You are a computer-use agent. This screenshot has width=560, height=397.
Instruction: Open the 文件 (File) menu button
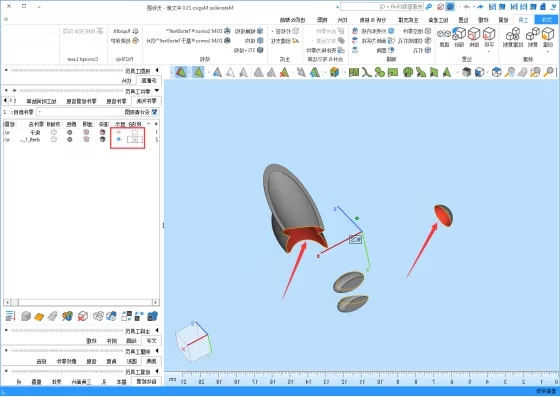point(546,20)
